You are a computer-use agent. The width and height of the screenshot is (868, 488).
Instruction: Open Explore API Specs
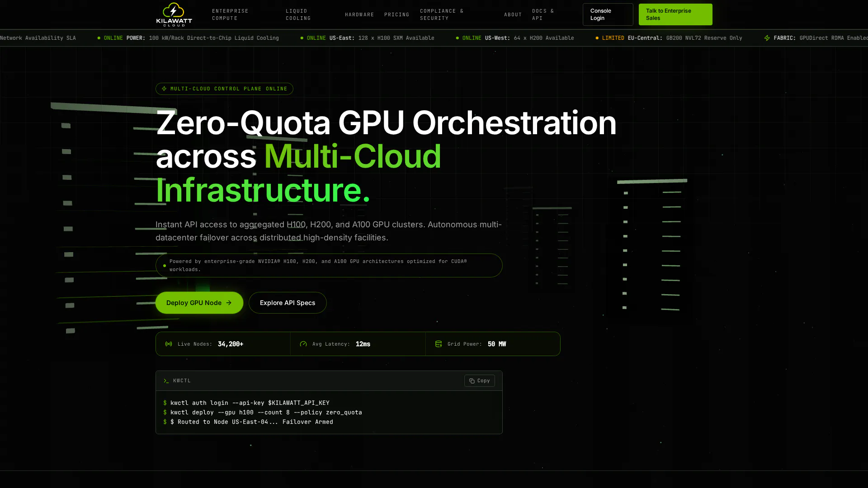click(x=288, y=303)
